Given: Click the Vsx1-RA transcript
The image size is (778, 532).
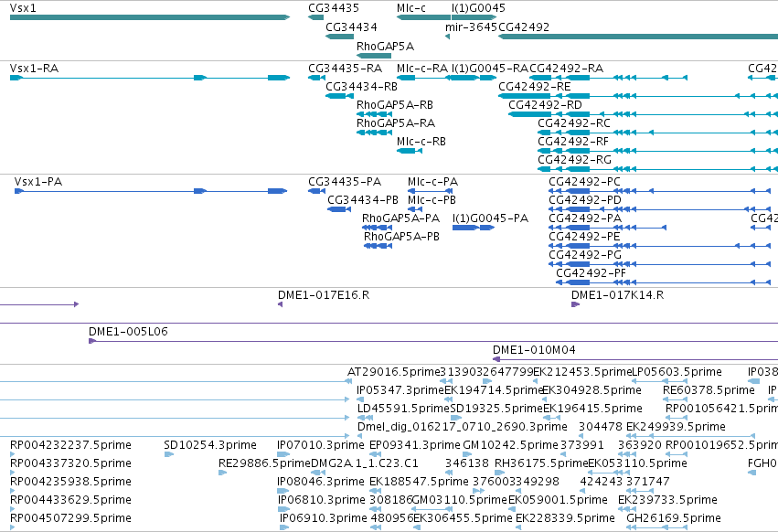Looking at the screenshot, I should point(150,78).
